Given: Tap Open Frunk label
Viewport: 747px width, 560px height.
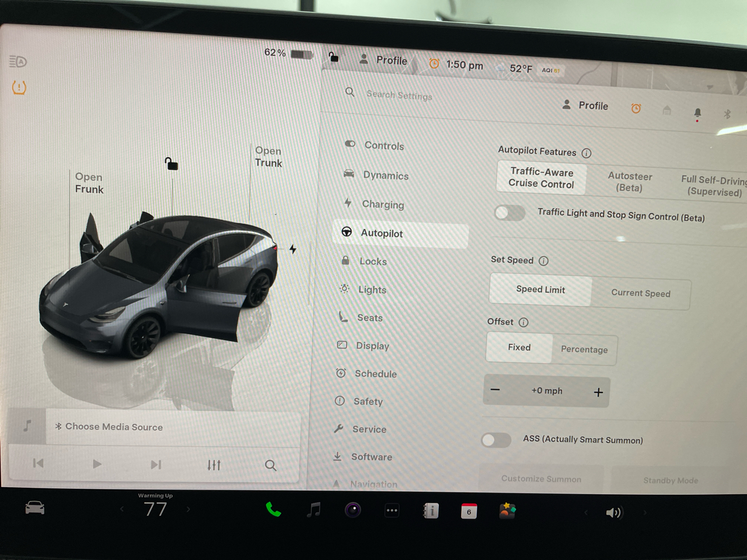Looking at the screenshot, I should [x=89, y=183].
